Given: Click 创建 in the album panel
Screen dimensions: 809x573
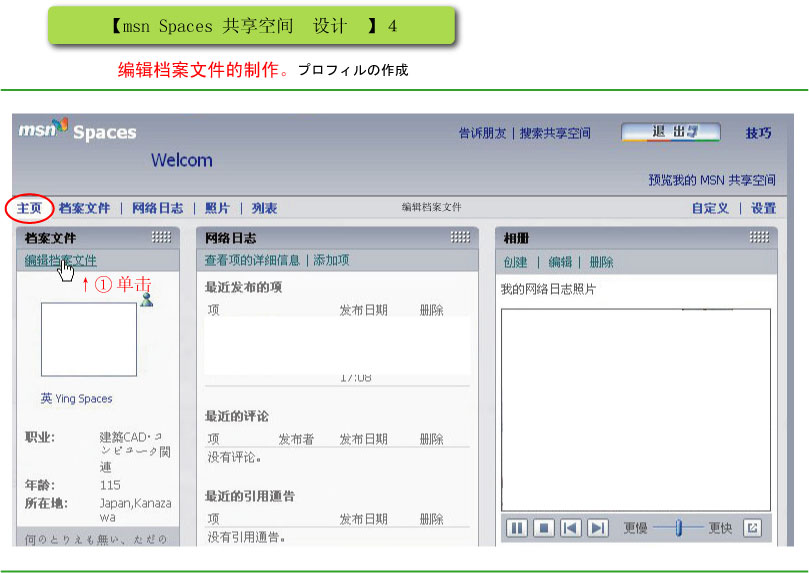Looking at the screenshot, I should [515, 262].
